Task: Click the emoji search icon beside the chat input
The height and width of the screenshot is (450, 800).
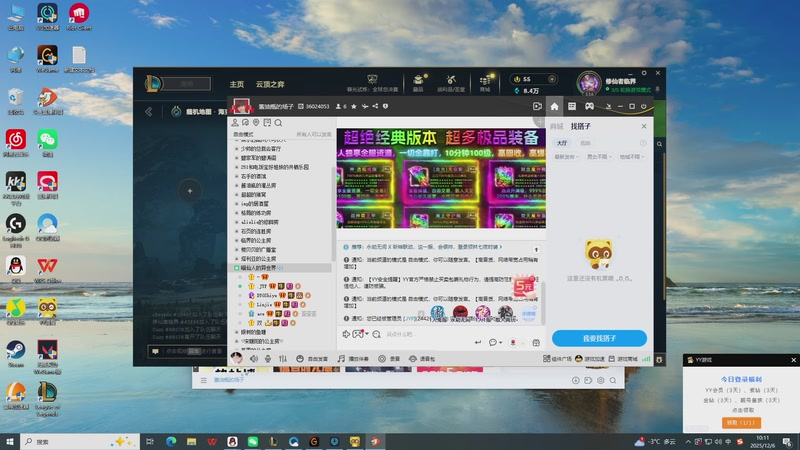Action: (x=377, y=334)
